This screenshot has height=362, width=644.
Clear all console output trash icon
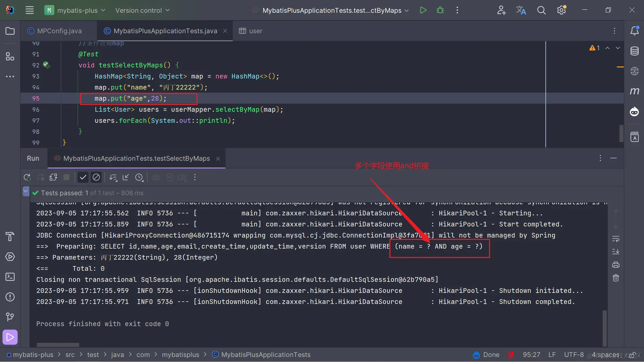pyautogui.click(x=616, y=278)
